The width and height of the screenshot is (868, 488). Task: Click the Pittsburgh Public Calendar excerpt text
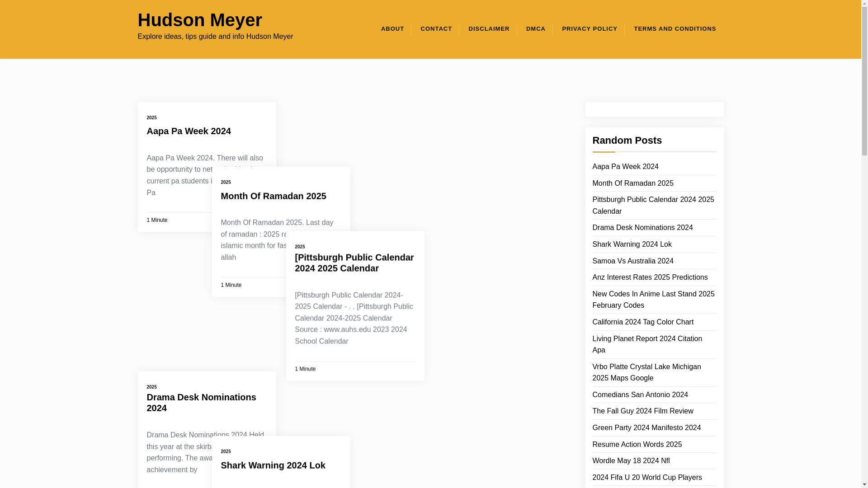pyautogui.click(x=354, y=318)
